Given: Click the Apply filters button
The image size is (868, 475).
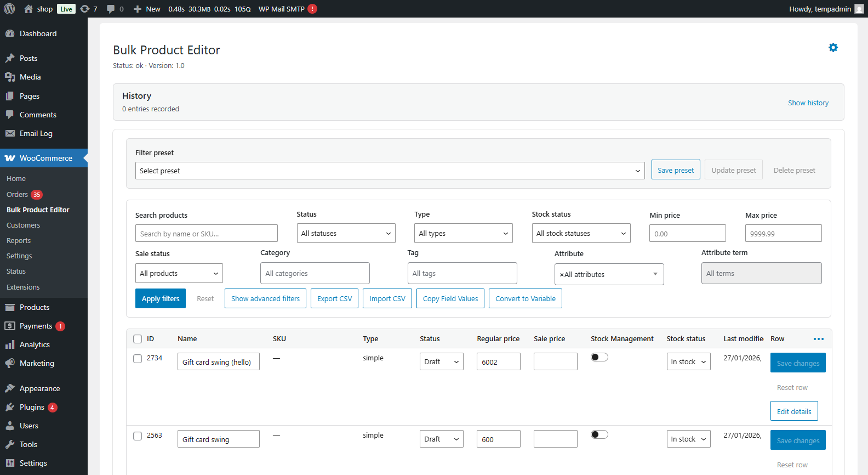Looking at the screenshot, I should (160, 298).
